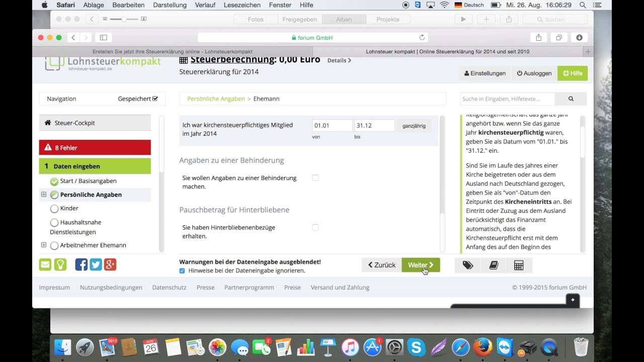Click the Zurück button
Image resolution: width=644 pixels, height=362 pixels.
(x=381, y=265)
